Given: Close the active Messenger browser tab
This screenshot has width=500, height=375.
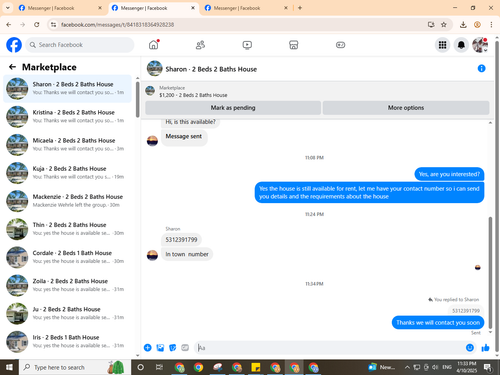Looking at the screenshot, I should coord(193,8).
